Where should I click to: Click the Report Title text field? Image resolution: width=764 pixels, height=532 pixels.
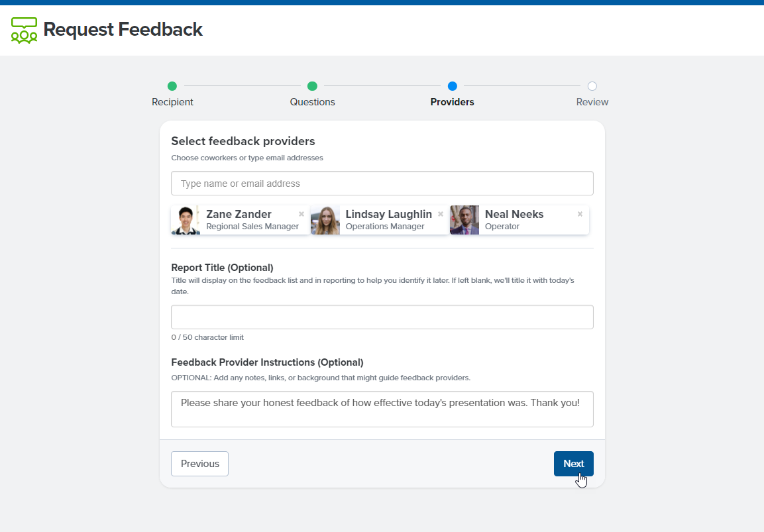pos(382,317)
